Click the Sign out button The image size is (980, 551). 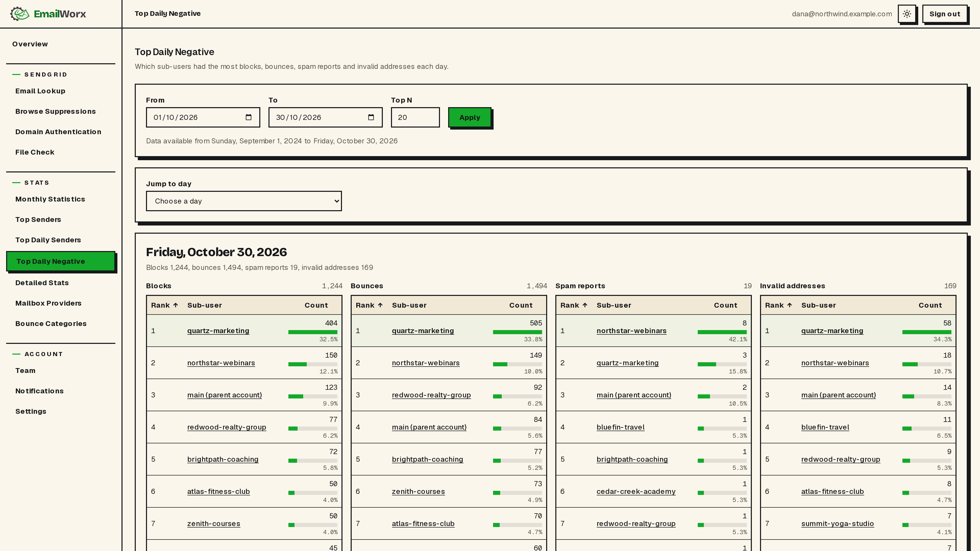click(945, 14)
